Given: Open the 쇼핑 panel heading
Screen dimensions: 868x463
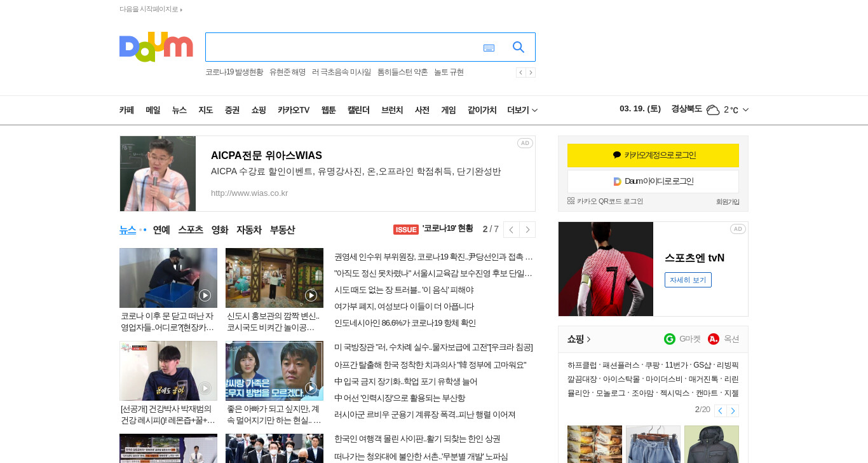Looking at the screenshot, I should click(579, 339).
